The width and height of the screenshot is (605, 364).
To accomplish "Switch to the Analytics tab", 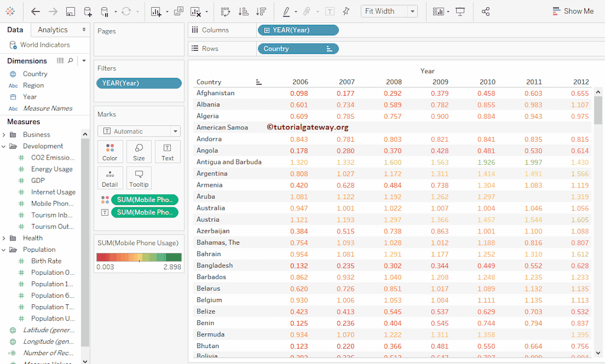I will [x=53, y=30].
